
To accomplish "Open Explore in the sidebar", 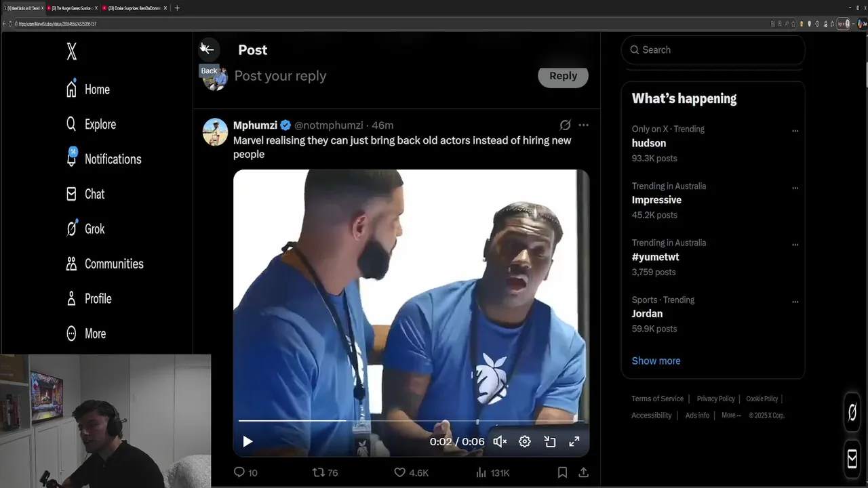I will (91, 124).
